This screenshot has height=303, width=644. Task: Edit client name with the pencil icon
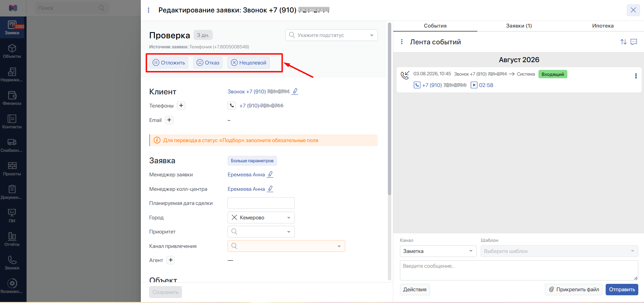[x=295, y=91]
